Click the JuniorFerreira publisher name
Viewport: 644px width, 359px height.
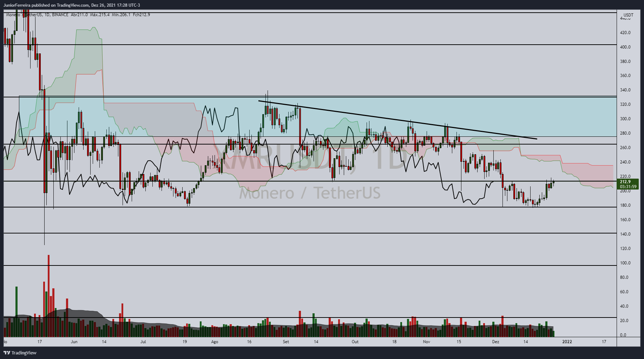(x=17, y=5)
